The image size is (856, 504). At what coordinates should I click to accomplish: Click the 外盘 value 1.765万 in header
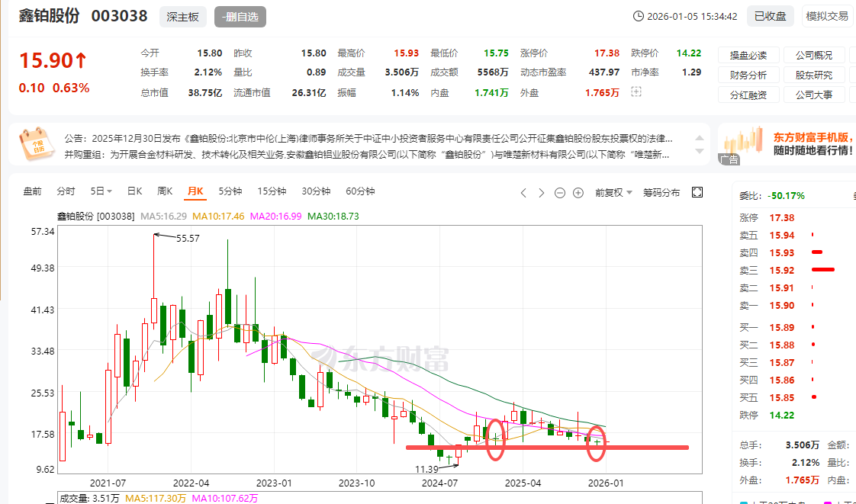pyautogui.click(x=602, y=93)
